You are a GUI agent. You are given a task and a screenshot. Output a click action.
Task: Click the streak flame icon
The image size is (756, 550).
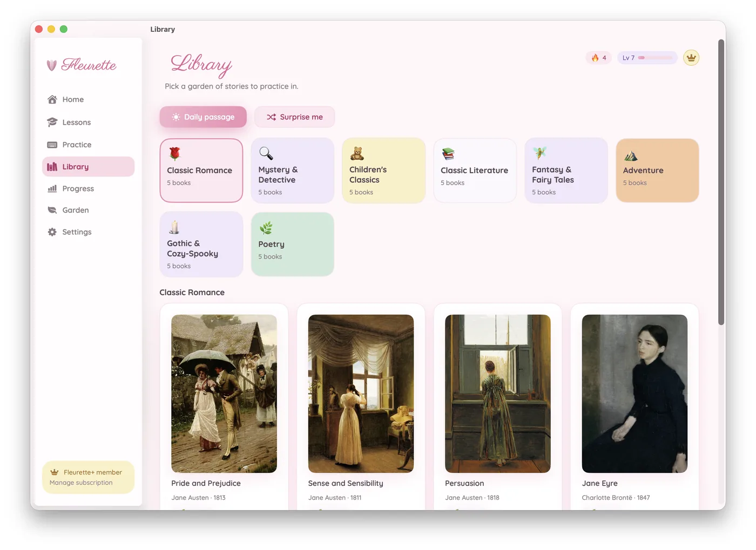(595, 58)
